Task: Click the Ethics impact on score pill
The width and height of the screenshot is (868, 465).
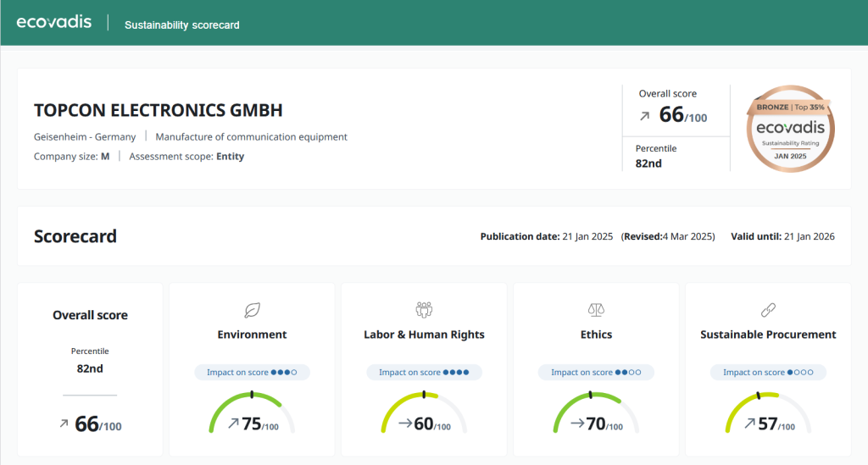Action: pos(596,372)
